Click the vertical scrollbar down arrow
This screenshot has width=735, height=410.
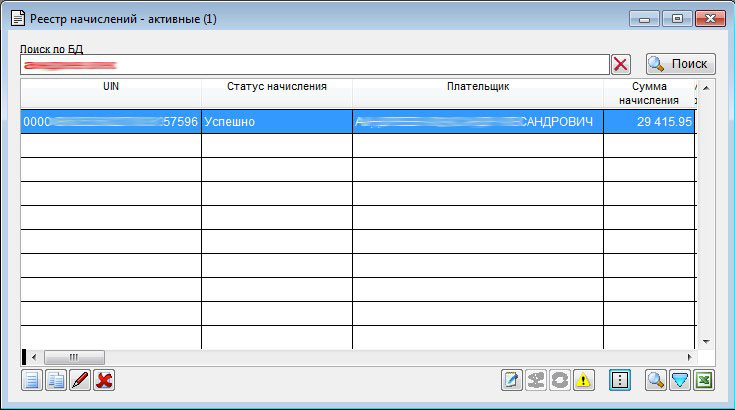pyautogui.click(x=704, y=341)
